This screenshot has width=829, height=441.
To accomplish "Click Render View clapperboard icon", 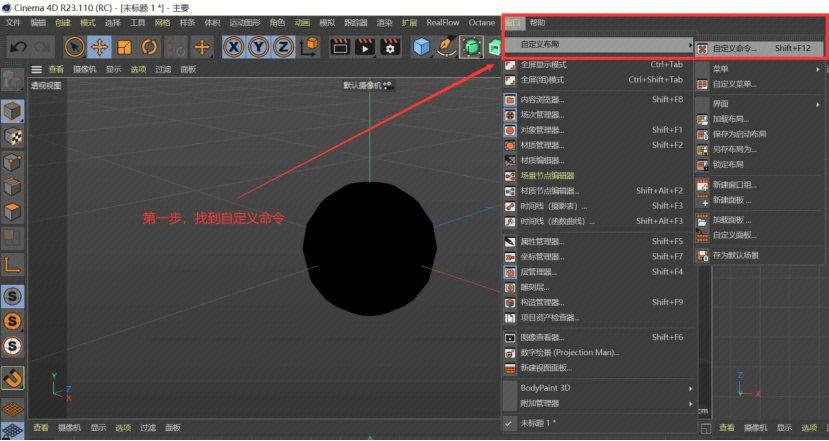I will (x=340, y=47).
